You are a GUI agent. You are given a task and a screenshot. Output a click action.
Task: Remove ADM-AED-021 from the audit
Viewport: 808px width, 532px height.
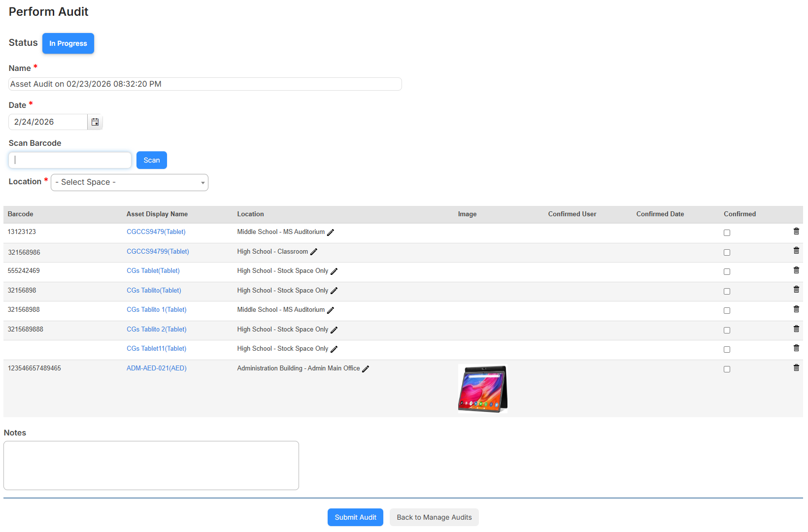796,367
